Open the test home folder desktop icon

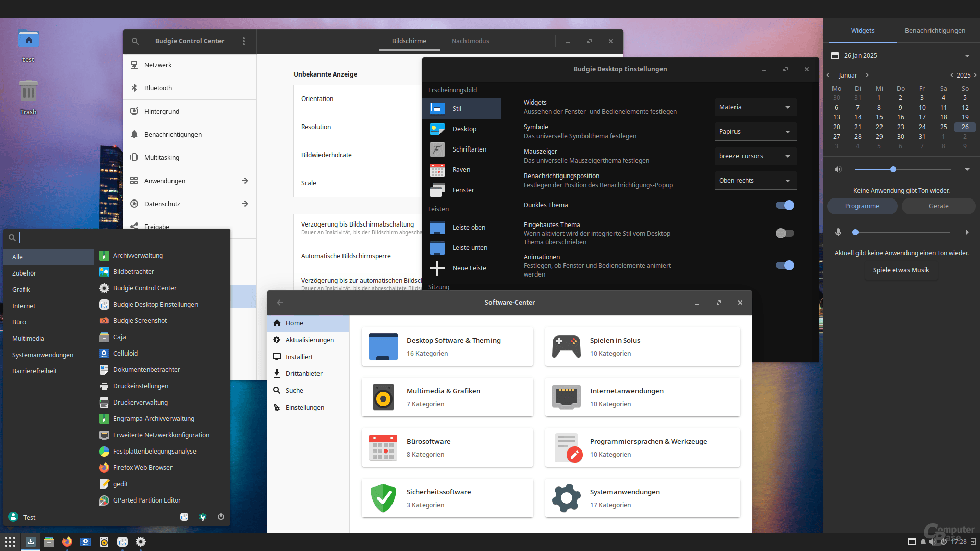(x=29, y=46)
